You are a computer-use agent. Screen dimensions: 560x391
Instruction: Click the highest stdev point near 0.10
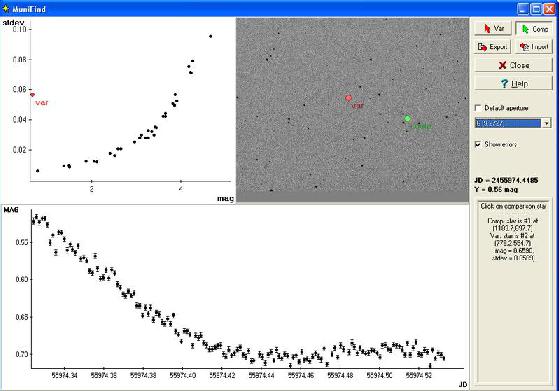click(211, 36)
